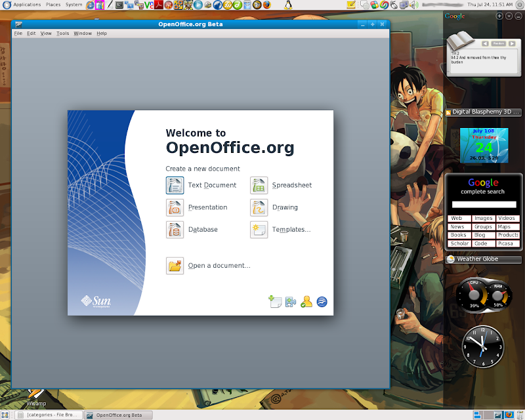Click the register user icon

306,302
